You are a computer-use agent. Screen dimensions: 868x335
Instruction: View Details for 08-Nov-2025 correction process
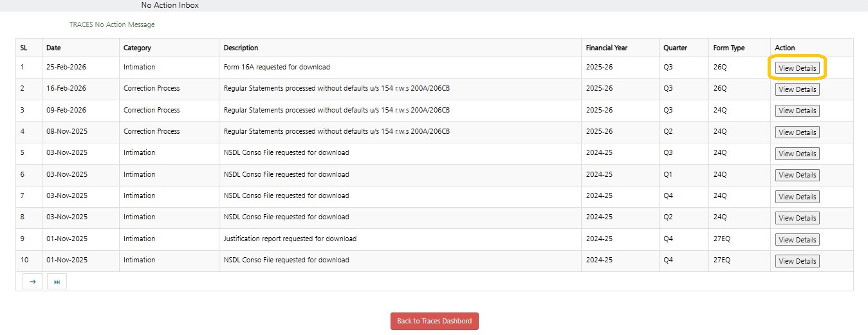(x=797, y=132)
